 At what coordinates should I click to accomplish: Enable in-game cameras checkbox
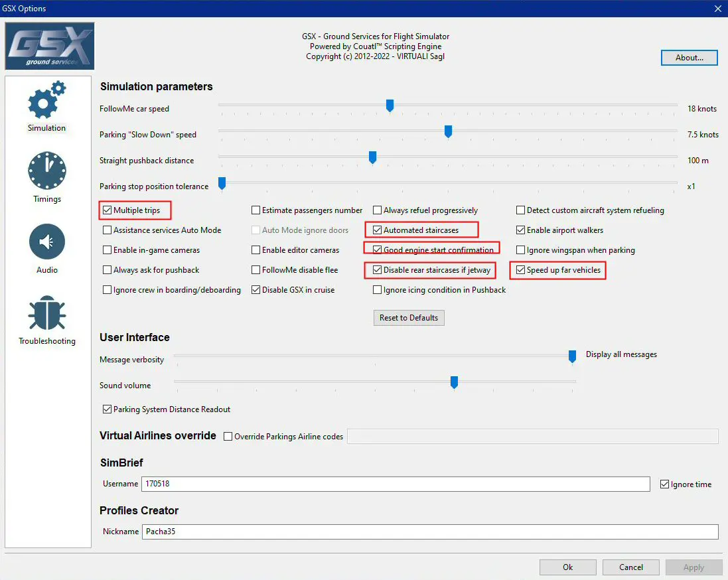(108, 250)
